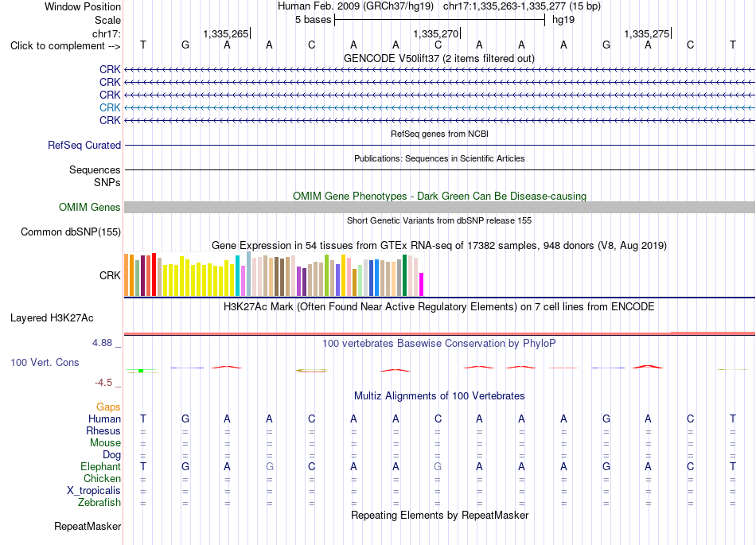Click the Sequences publications track label
The height and width of the screenshot is (545, 756).
coord(95,169)
